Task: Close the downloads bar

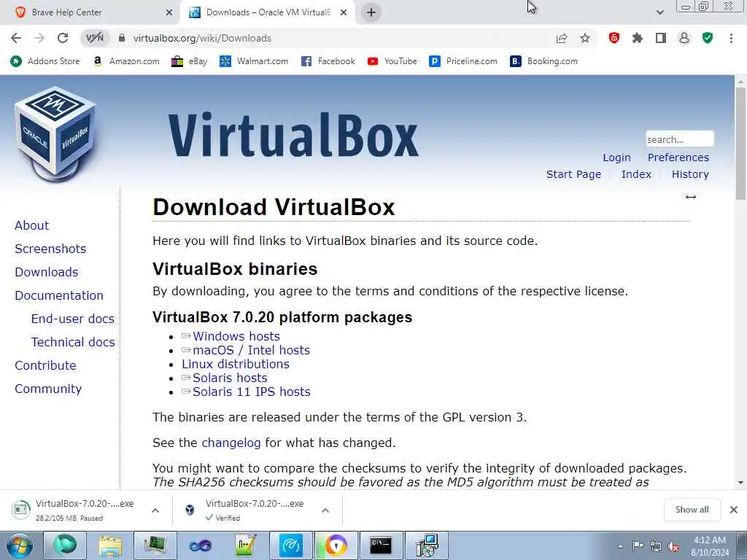Action: click(x=734, y=510)
